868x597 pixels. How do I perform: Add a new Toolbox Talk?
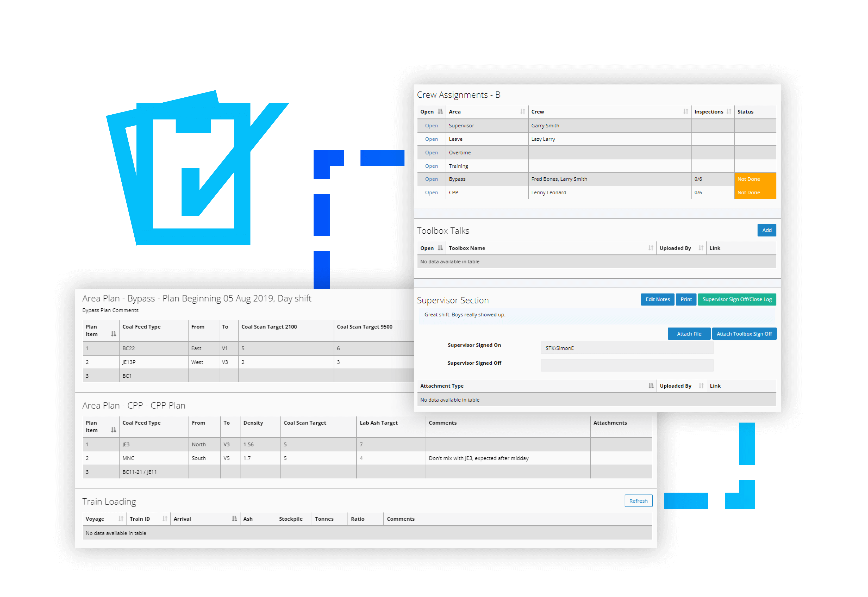click(767, 231)
